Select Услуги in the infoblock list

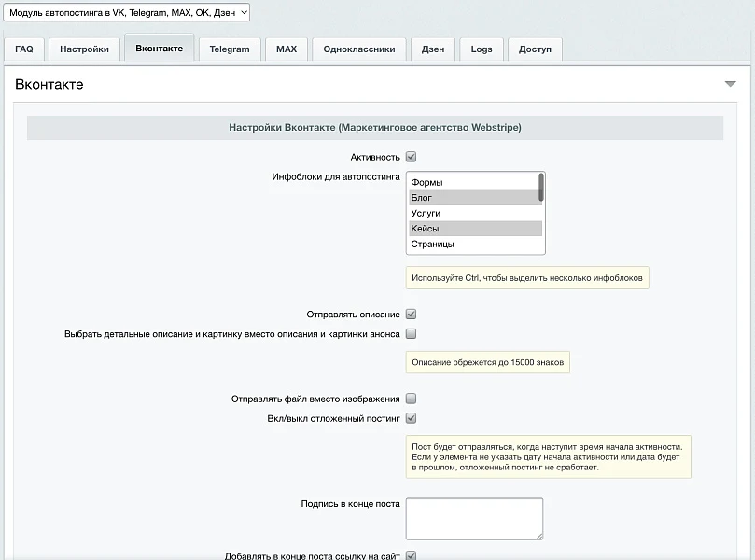(473, 214)
